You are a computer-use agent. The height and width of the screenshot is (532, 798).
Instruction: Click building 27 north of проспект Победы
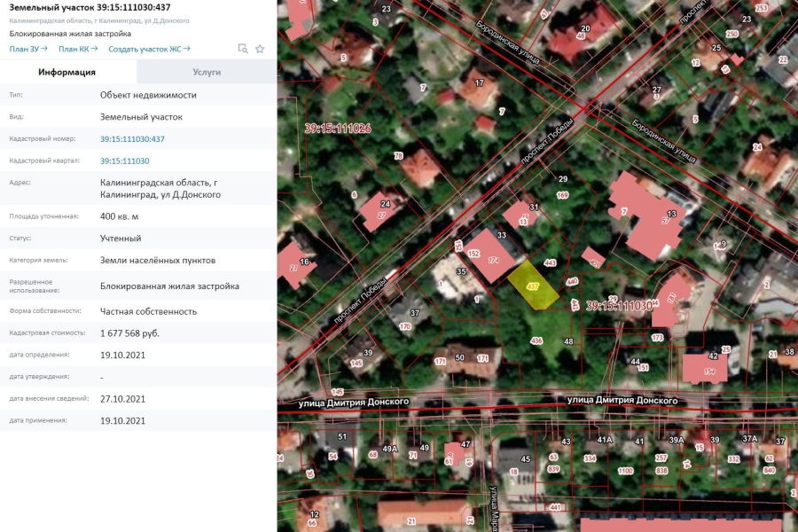click(379, 211)
